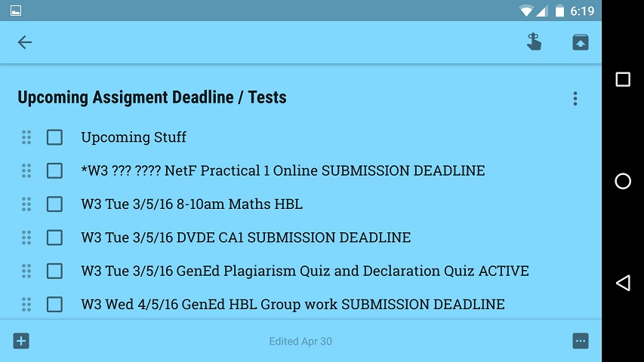
Task: Edit the DVDE CA1 SUBMISSION DEADLINE text
Action: pyautogui.click(x=246, y=238)
